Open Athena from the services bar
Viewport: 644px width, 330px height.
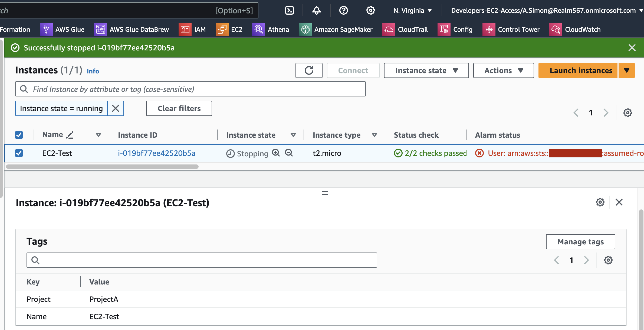coord(271,29)
